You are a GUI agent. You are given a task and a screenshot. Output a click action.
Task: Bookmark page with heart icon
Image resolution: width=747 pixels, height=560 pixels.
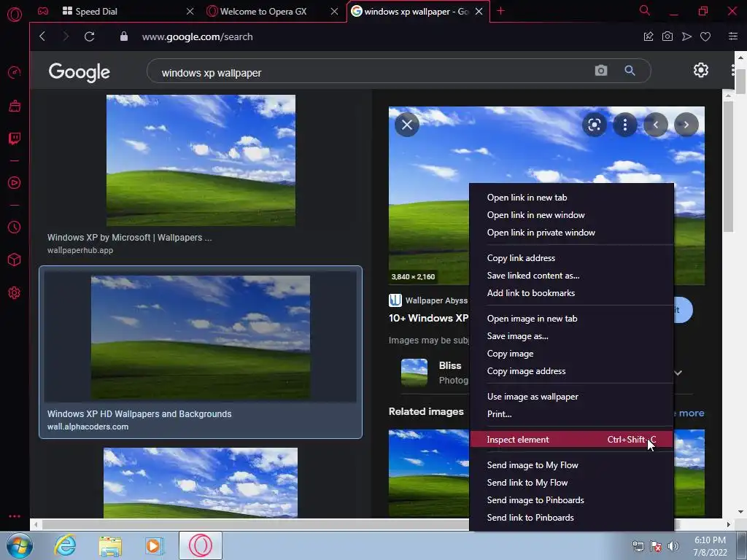(x=705, y=36)
